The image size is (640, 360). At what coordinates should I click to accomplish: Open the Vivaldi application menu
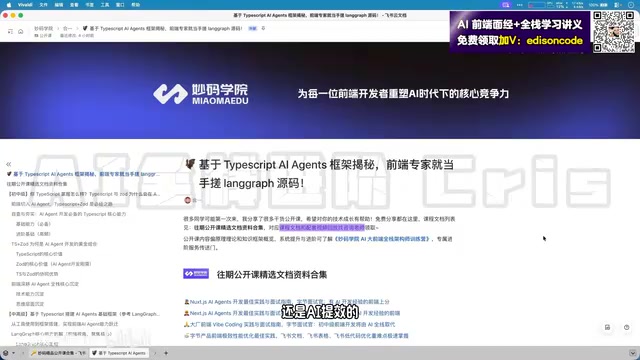coord(25,5)
